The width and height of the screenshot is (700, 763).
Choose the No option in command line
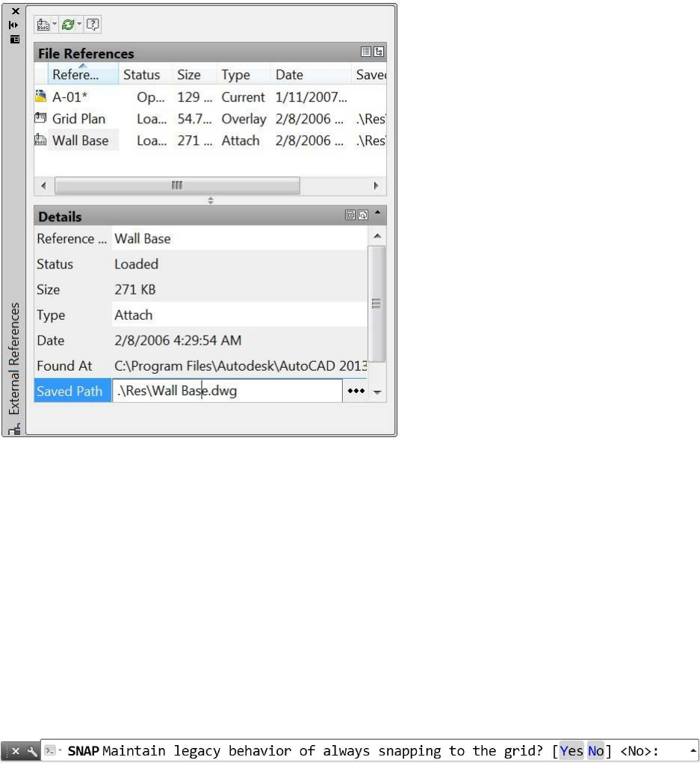point(595,751)
